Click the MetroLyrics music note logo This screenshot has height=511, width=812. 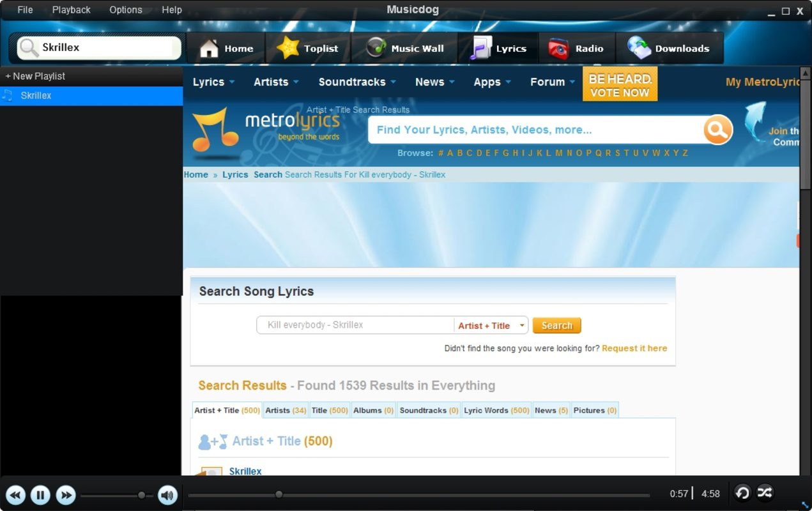point(215,130)
